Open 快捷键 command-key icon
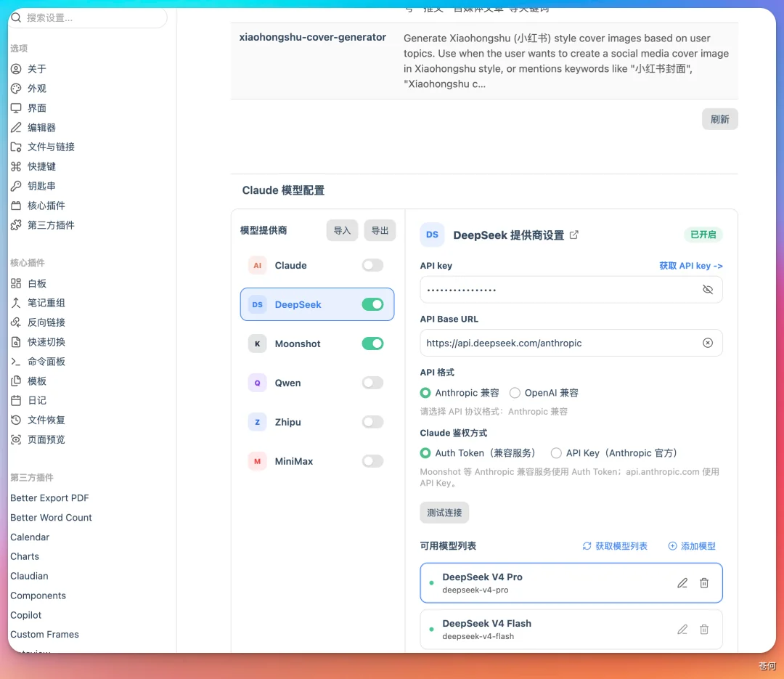This screenshot has width=784, height=679. (16, 166)
